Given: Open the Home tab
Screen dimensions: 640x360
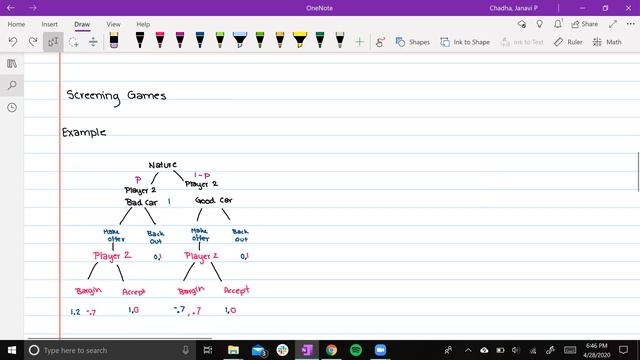Looking at the screenshot, I should pos(16,24).
